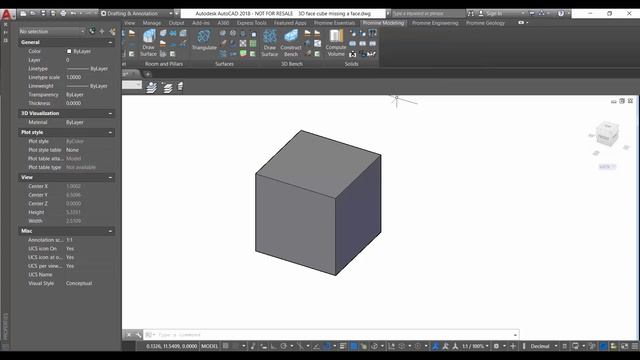Collapse the 3D Visualization section
This screenshot has width=640, height=360.
[x=110, y=113]
